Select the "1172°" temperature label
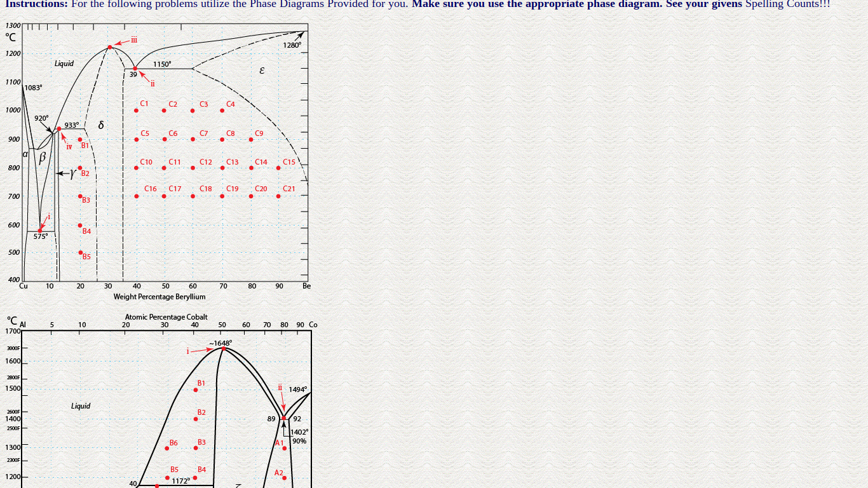868x488 pixels. point(181,481)
